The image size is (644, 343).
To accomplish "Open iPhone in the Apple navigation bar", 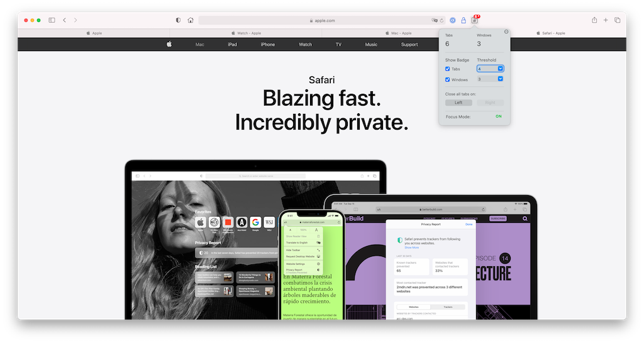I will (x=268, y=44).
